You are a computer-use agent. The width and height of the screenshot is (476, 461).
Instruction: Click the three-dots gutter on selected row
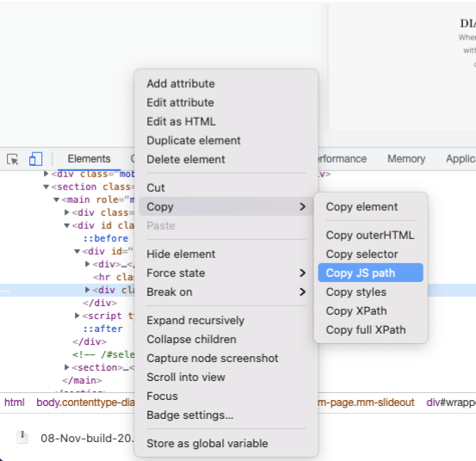tap(5, 291)
